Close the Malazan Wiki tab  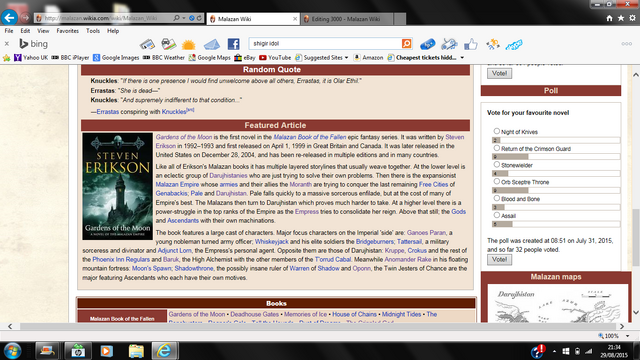(x=295, y=19)
